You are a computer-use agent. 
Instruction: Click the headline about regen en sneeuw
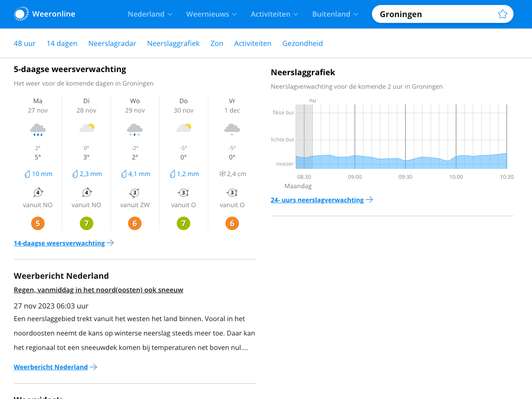click(x=98, y=290)
